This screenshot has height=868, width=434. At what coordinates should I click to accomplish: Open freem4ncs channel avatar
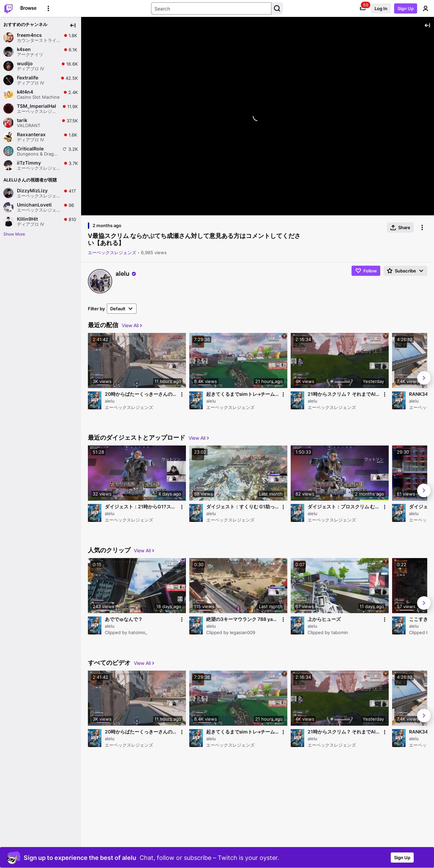click(8, 38)
